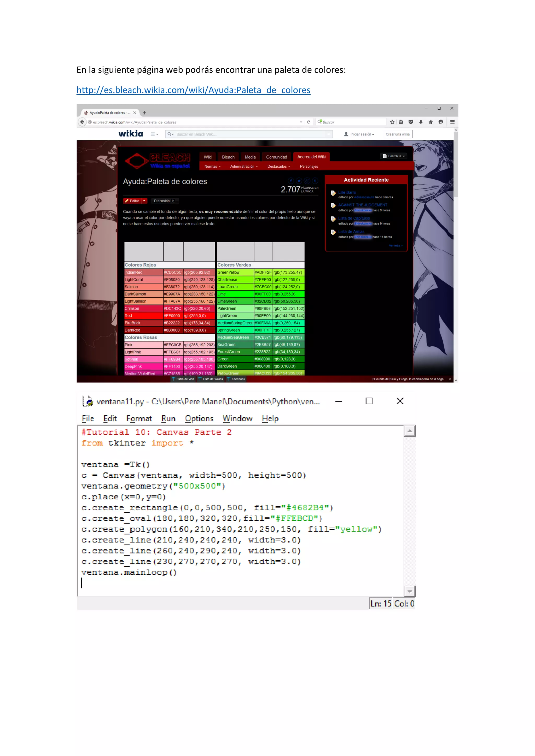Open the Firefox hamburger menu
Screen dimensions: 535x756
(x=452, y=122)
